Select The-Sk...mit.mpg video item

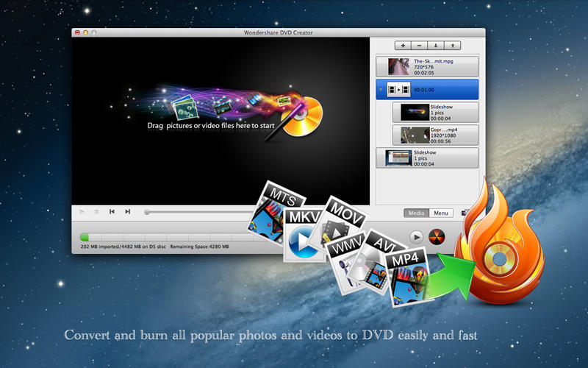click(427, 67)
